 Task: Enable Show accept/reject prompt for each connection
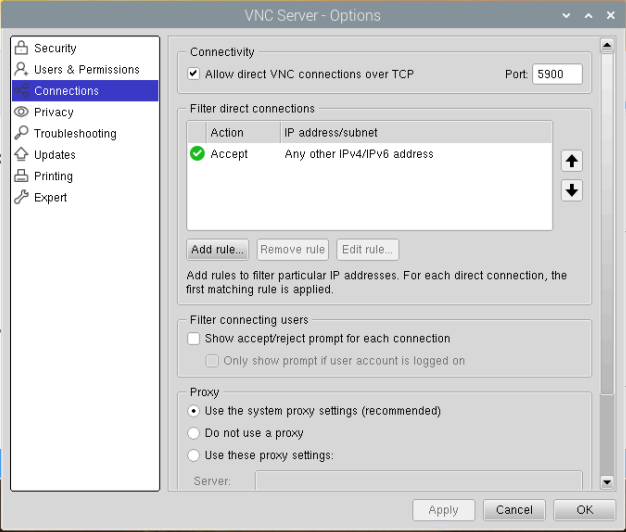pos(194,338)
